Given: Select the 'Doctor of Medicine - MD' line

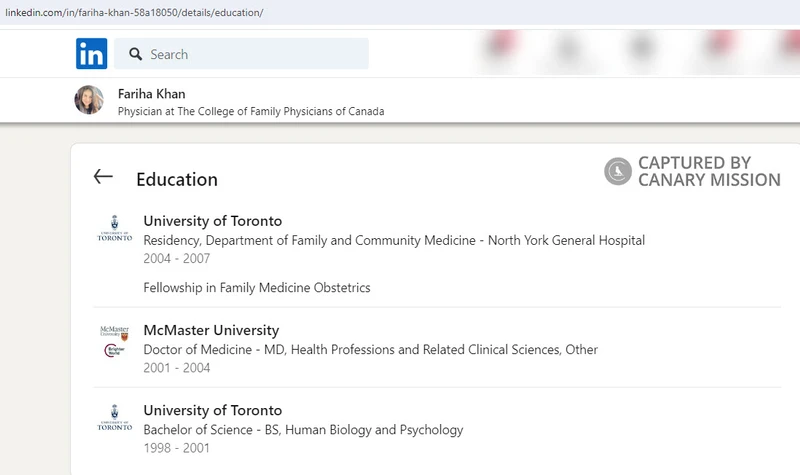Looking at the screenshot, I should tap(370, 349).
